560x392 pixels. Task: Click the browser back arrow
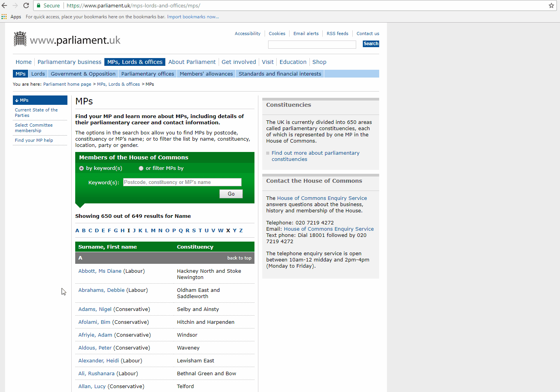(x=5, y=5)
